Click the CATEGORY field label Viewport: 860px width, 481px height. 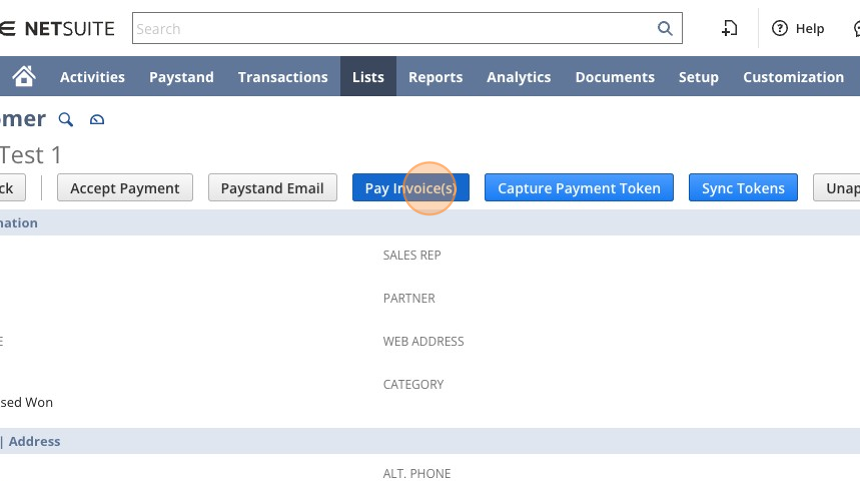click(414, 384)
